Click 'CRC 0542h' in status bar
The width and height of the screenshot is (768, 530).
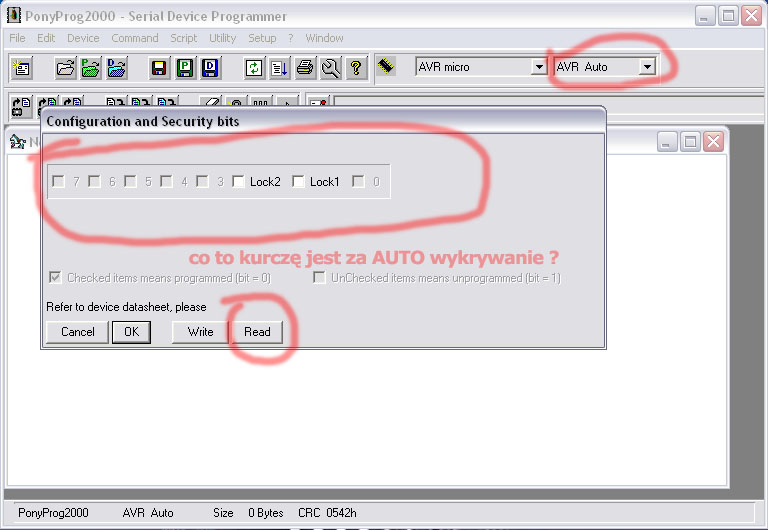pos(327,513)
